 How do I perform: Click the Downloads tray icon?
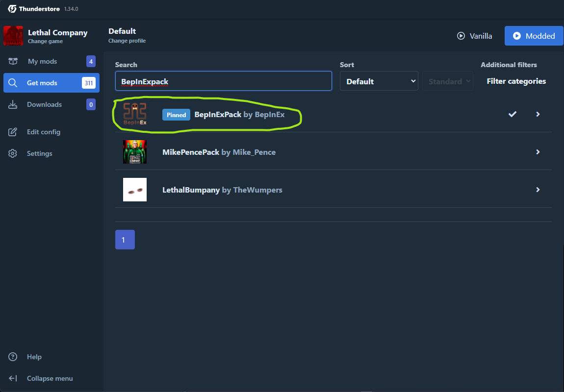coord(13,104)
